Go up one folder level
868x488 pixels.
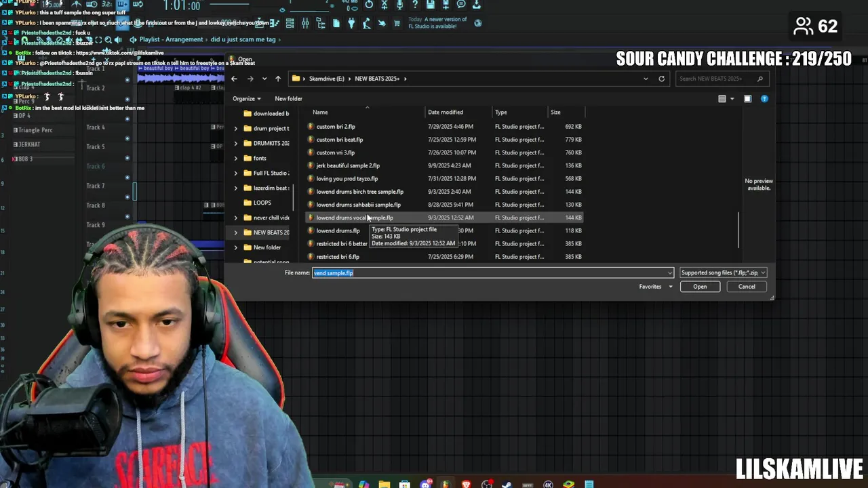click(x=278, y=79)
